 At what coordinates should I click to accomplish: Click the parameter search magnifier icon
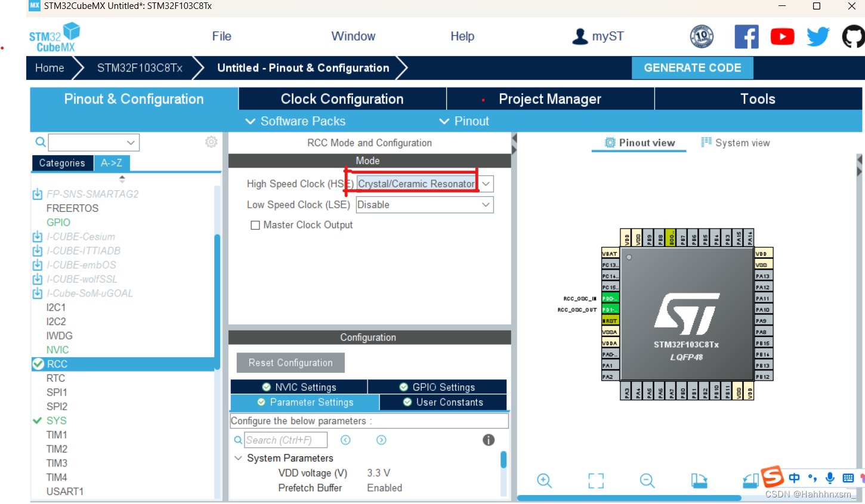tap(238, 440)
